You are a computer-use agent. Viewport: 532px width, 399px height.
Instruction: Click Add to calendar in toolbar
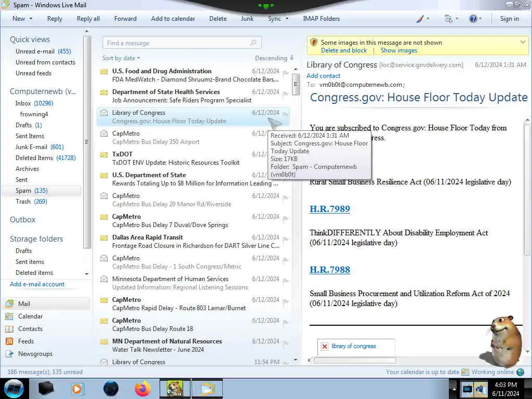(x=173, y=19)
